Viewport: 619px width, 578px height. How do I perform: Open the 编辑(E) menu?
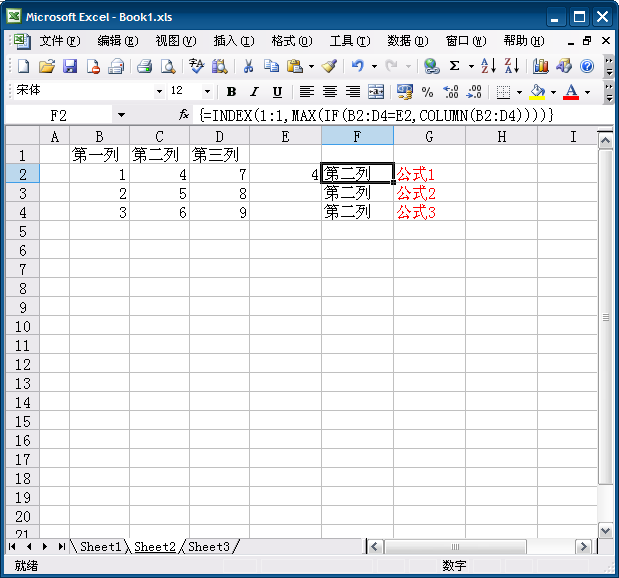pos(118,41)
